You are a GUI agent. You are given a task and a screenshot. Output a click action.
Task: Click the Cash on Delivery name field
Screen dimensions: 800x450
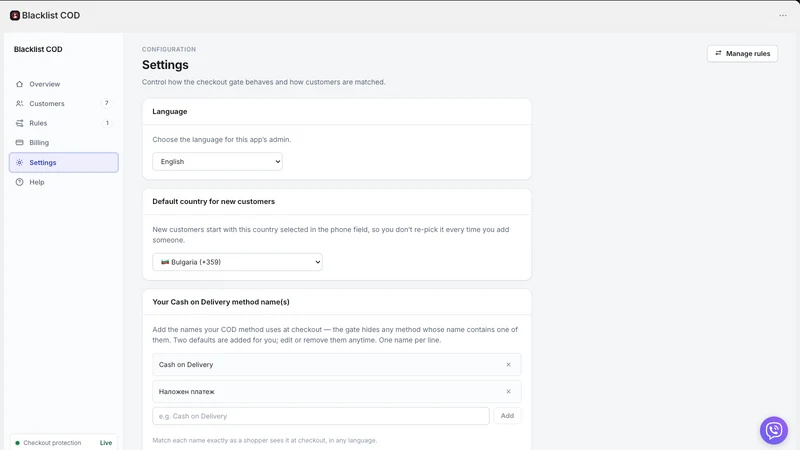tap(337, 364)
